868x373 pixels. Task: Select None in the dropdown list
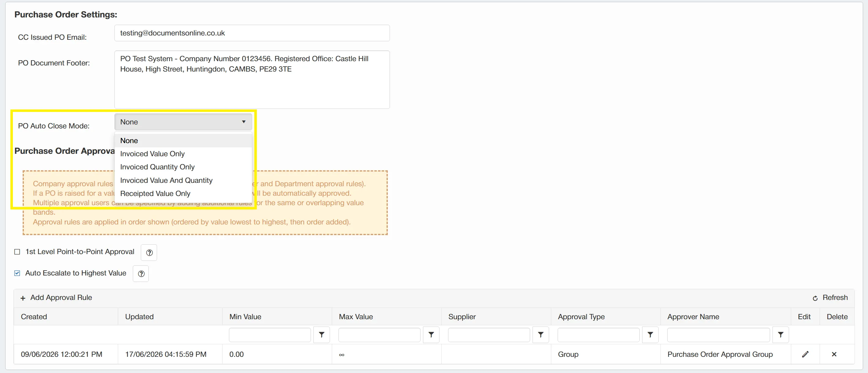pyautogui.click(x=183, y=141)
